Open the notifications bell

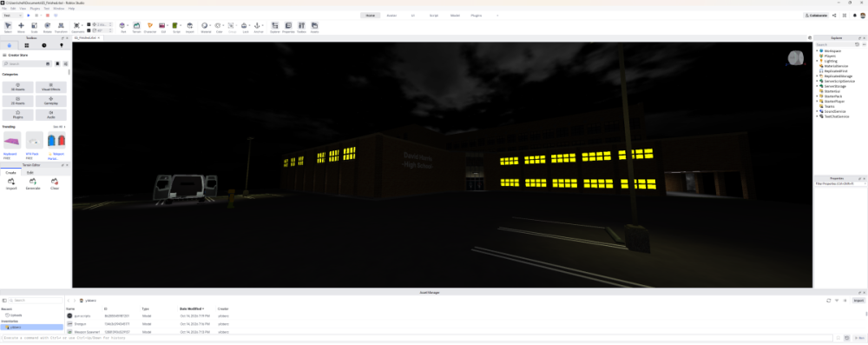[x=854, y=16]
